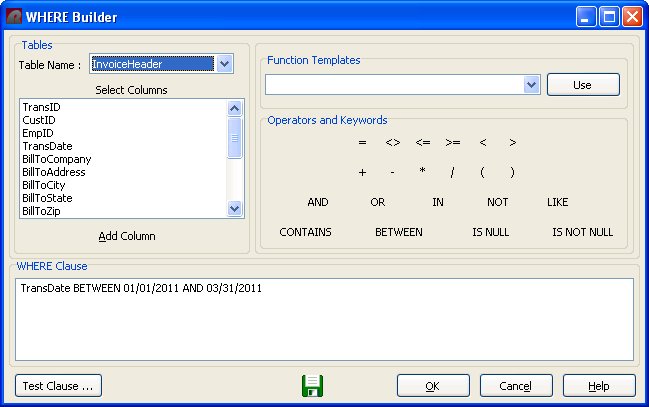Insert the LIKE keyword
Viewport: 649px width, 407px height.
pyautogui.click(x=557, y=202)
